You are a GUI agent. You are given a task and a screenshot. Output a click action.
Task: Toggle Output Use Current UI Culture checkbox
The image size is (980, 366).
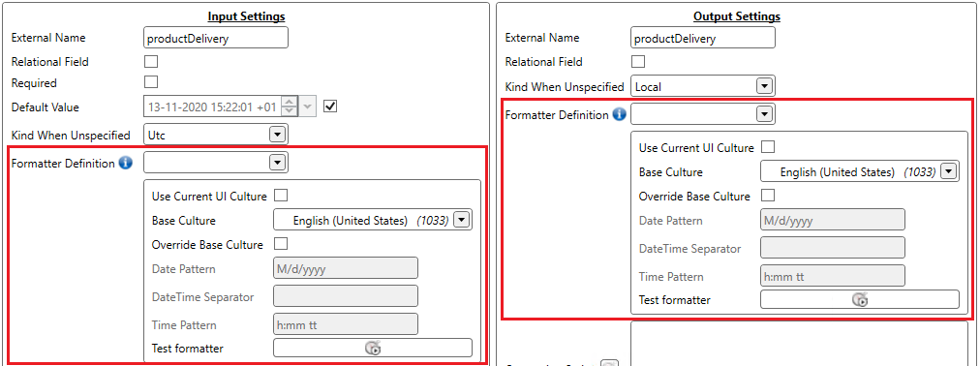coord(768,148)
